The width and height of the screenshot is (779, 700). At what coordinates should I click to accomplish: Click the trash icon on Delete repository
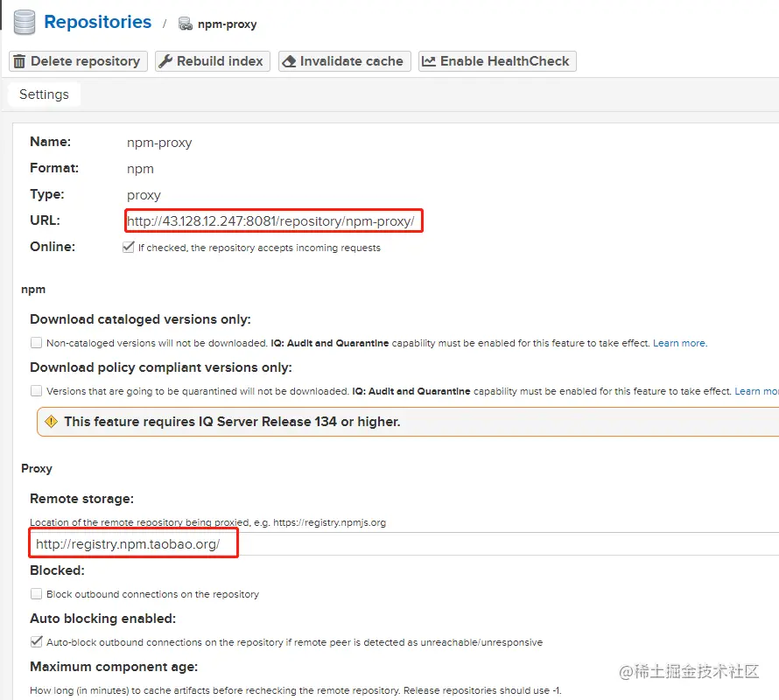coord(19,61)
